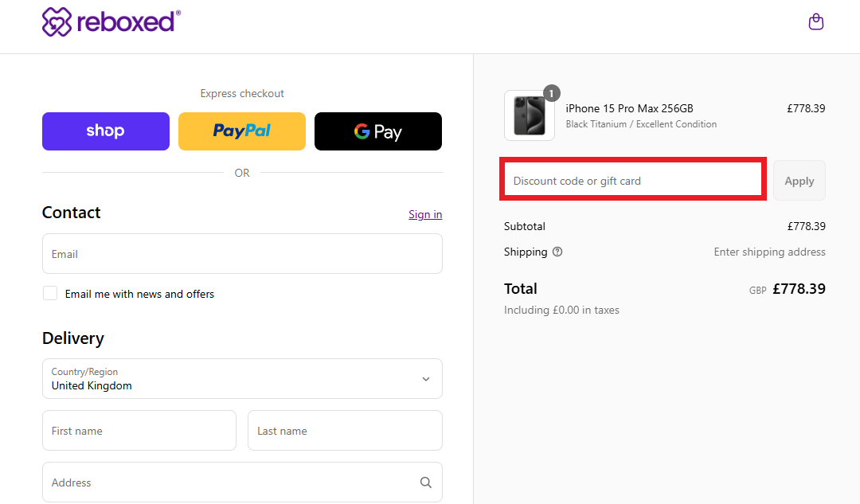Click the shipping help question mark icon
Viewport: 860px width, 504px height.
[x=557, y=252]
